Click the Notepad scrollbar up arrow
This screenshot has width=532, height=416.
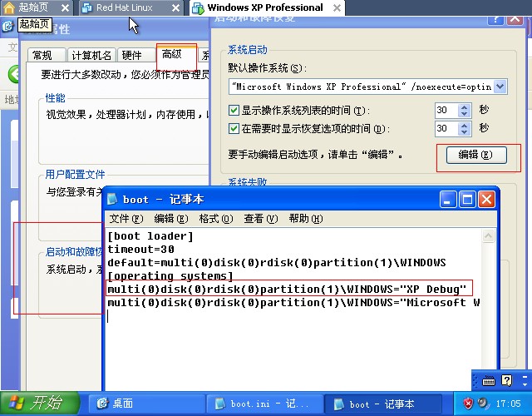[x=488, y=235]
